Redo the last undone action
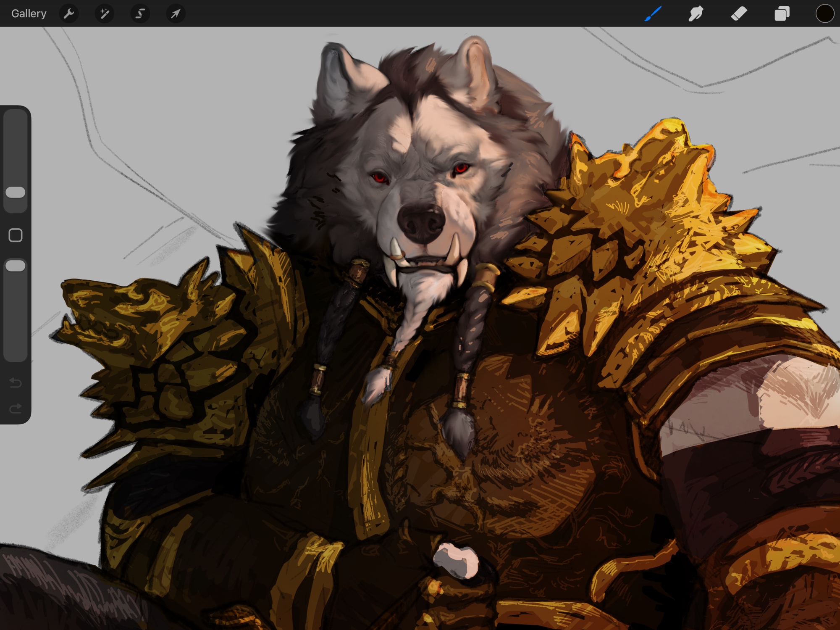840x630 pixels. coord(16,409)
